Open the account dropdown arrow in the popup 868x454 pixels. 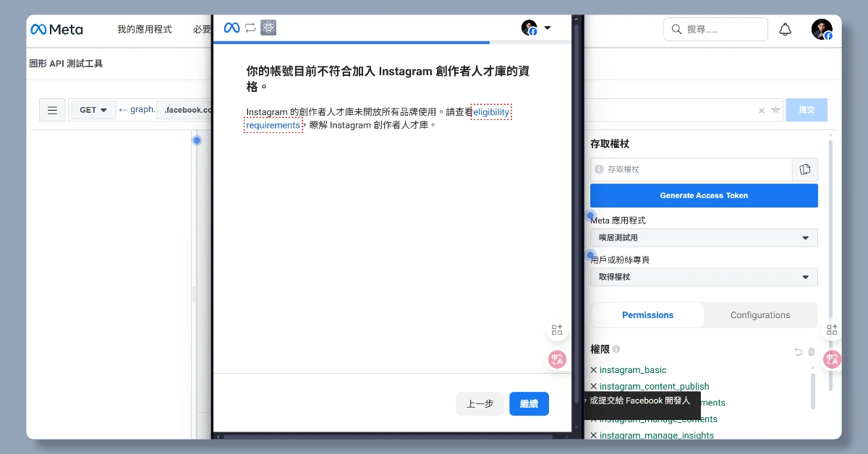547,27
